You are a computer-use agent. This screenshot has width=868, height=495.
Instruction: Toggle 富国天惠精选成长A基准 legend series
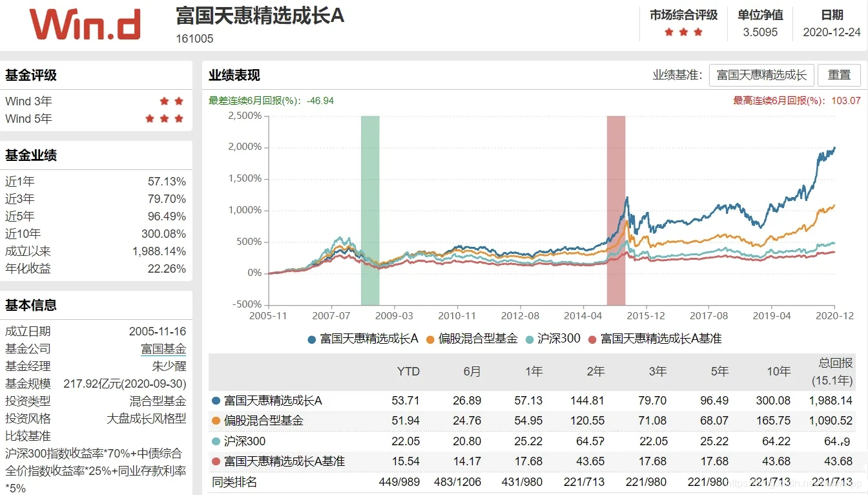click(655, 339)
